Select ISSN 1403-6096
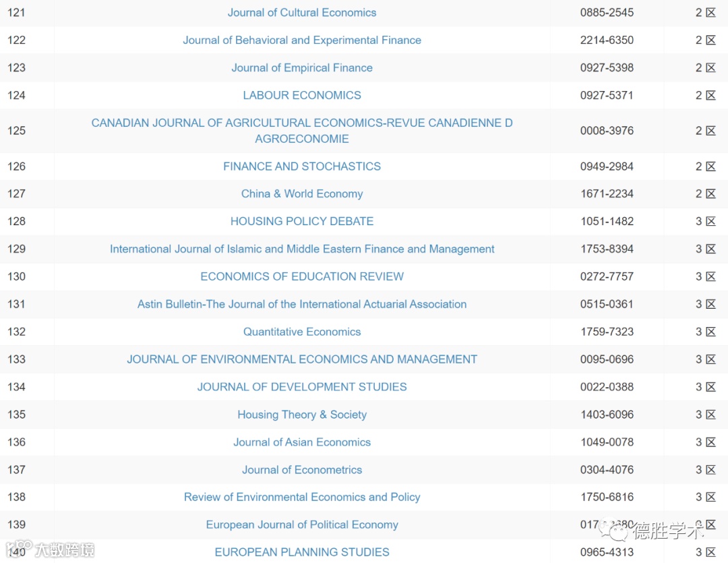 [x=607, y=415]
